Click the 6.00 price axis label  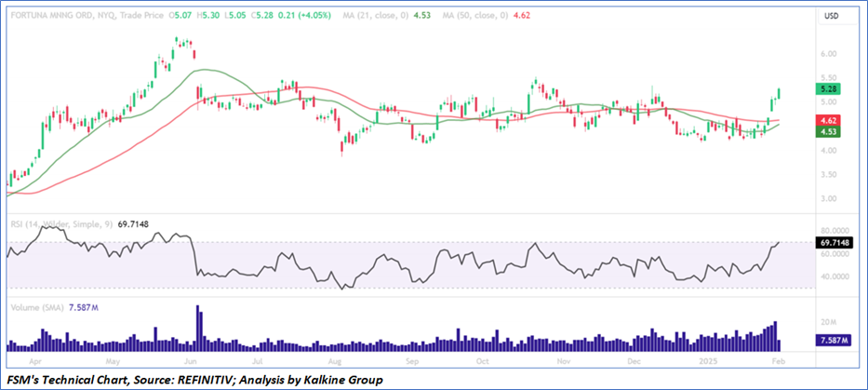coord(829,54)
